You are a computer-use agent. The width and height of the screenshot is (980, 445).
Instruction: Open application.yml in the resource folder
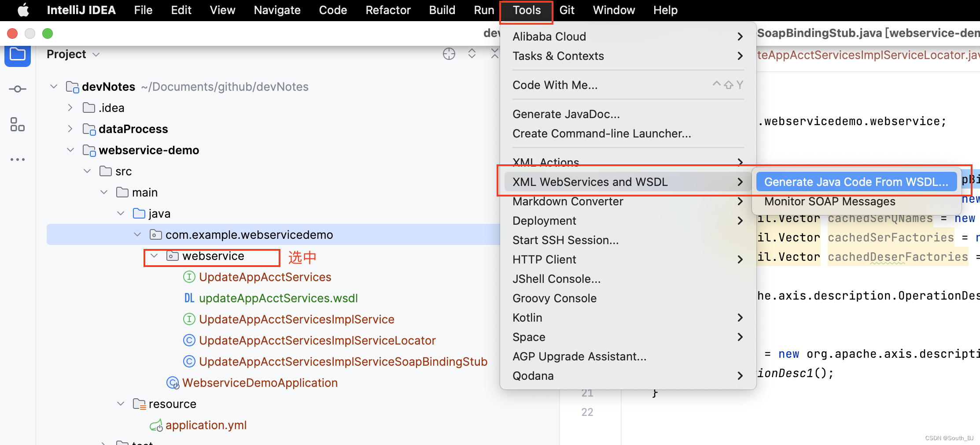tap(206, 425)
